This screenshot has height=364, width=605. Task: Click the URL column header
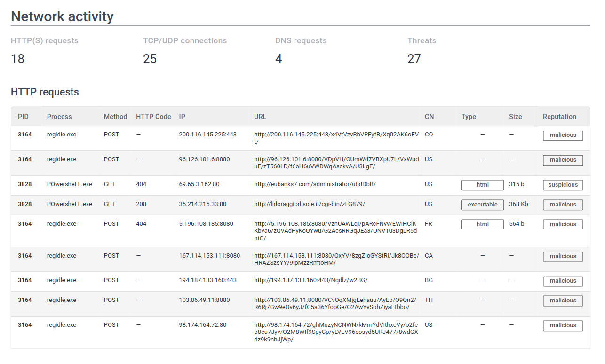[260, 117]
